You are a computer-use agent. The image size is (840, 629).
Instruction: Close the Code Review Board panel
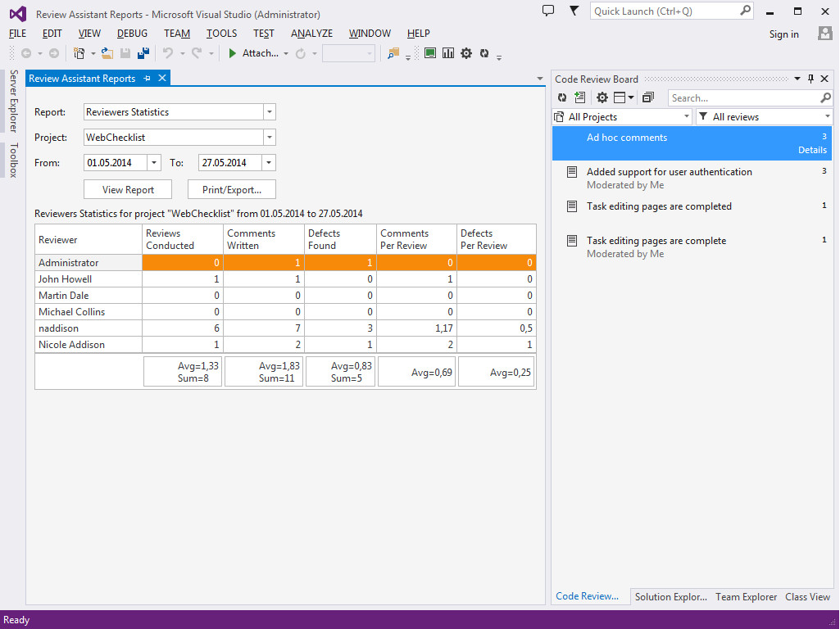click(824, 79)
